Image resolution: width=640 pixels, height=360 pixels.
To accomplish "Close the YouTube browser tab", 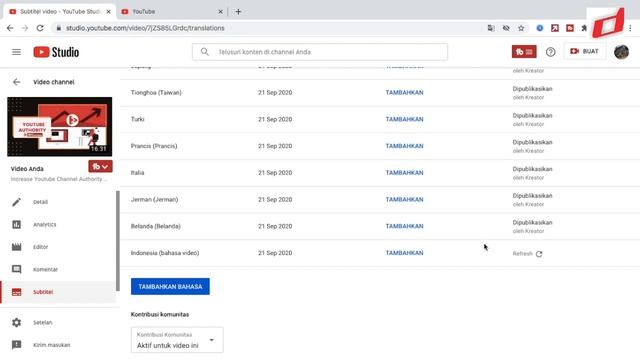I will tap(220, 12).
